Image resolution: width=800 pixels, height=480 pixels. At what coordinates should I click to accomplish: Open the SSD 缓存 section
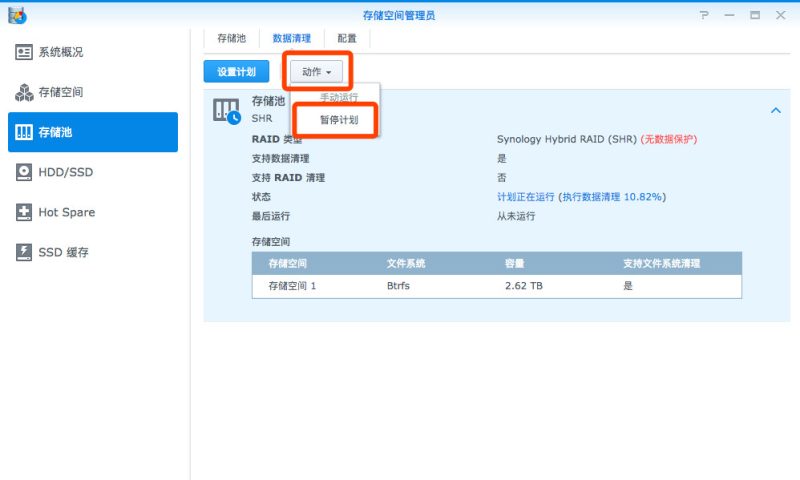click(93, 252)
